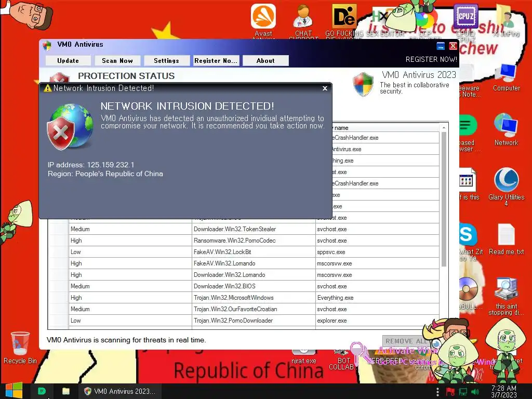Click the IP address 125.159.232.1 text

point(91,165)
